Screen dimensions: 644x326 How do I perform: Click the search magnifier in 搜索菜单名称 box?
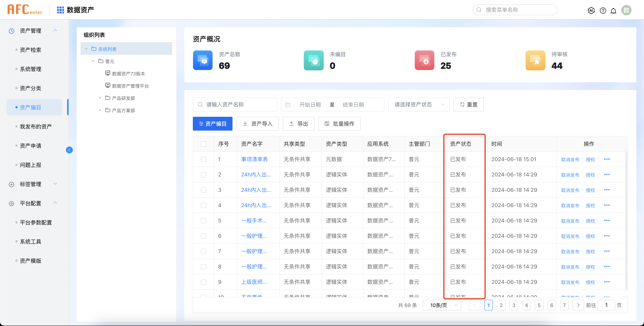[479, 10]
